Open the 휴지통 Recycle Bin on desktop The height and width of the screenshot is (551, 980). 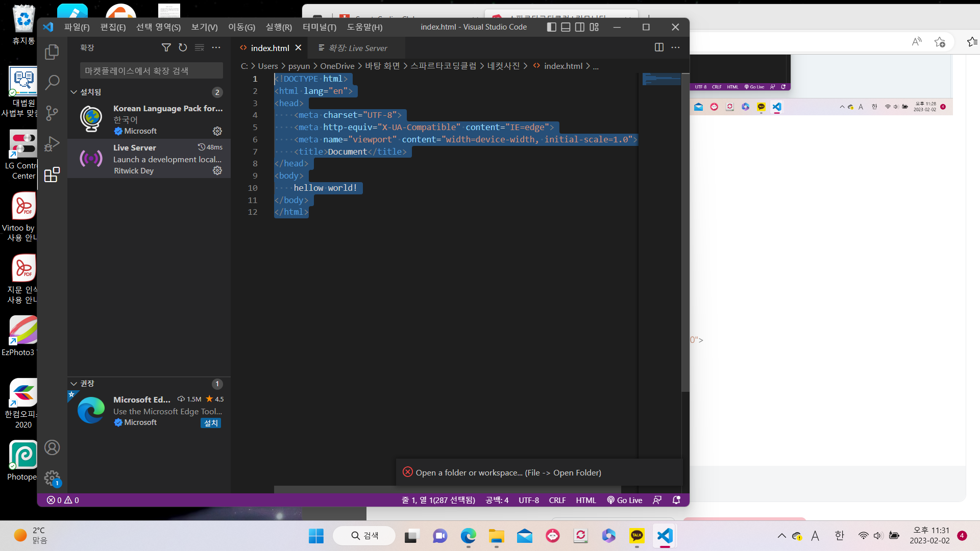click(23, 24)
